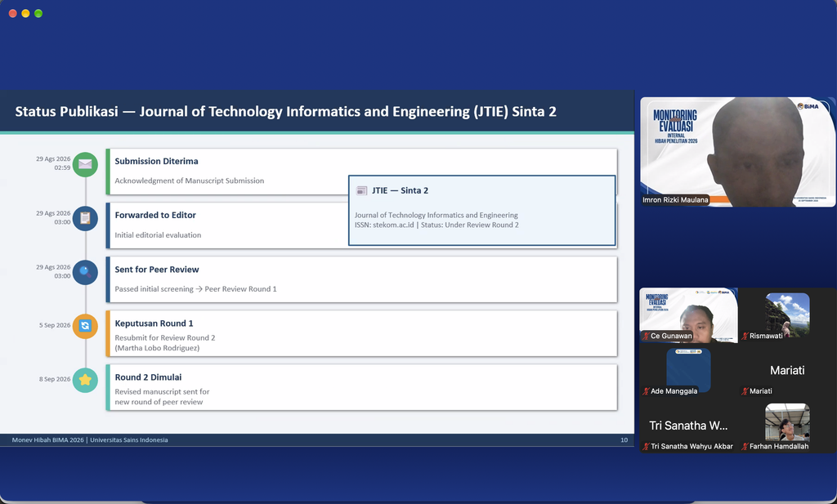Open the Round 2 Dimulai card
Image resolution: width=837 pixels, height=504 pixels.
(x=362, y=387)
